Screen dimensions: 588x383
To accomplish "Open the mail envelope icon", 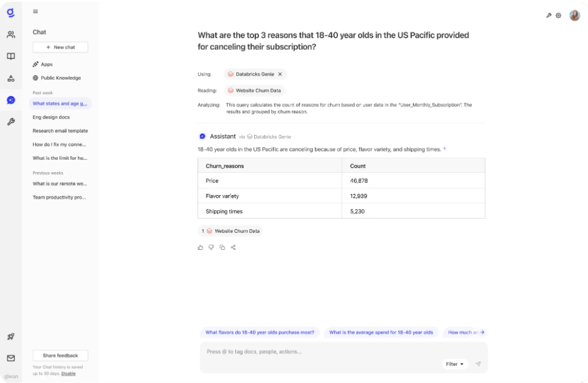I will tap(11, 358).
